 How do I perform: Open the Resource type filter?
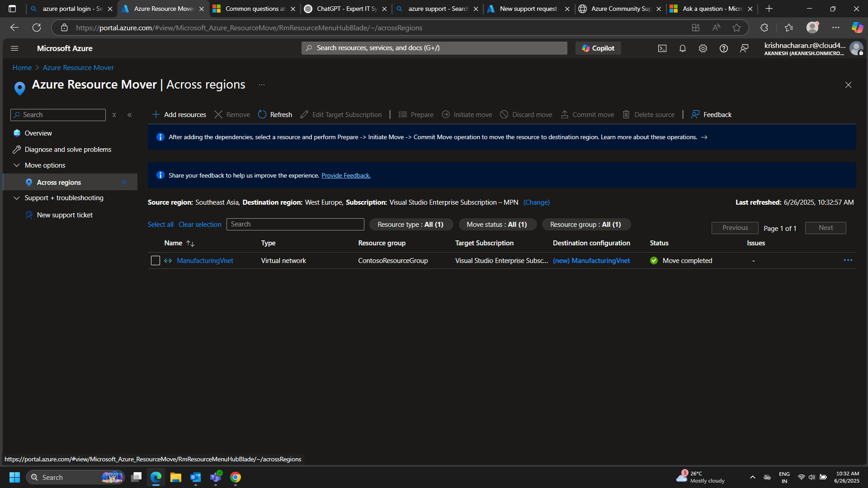pyautogui.click(x=410, y=225)
